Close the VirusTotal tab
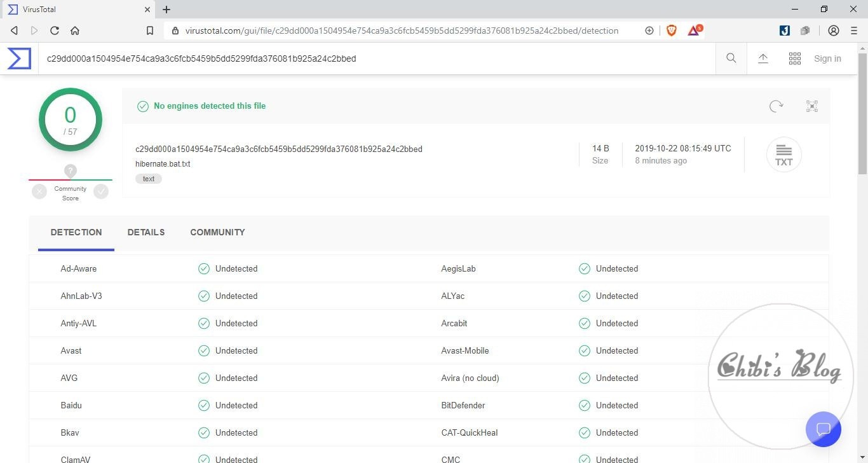This screenshot has height=463, width=868. pos(147,10)
